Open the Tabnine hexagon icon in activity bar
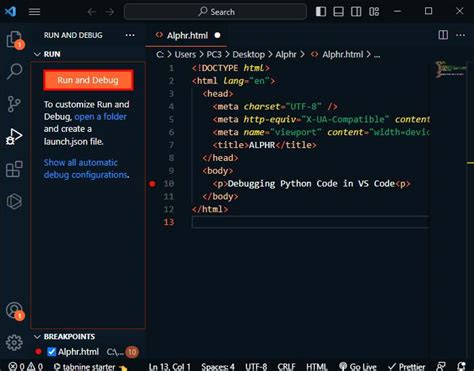 point(14,201)
